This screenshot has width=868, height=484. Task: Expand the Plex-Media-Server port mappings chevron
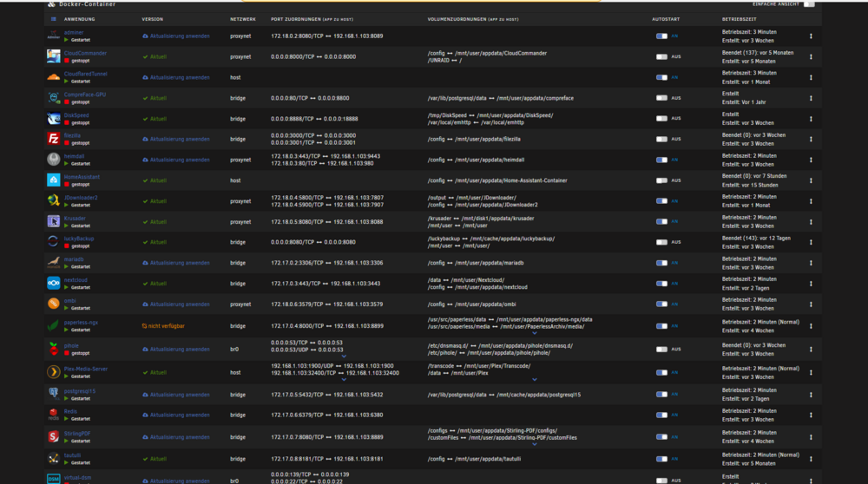click(344, 379)
